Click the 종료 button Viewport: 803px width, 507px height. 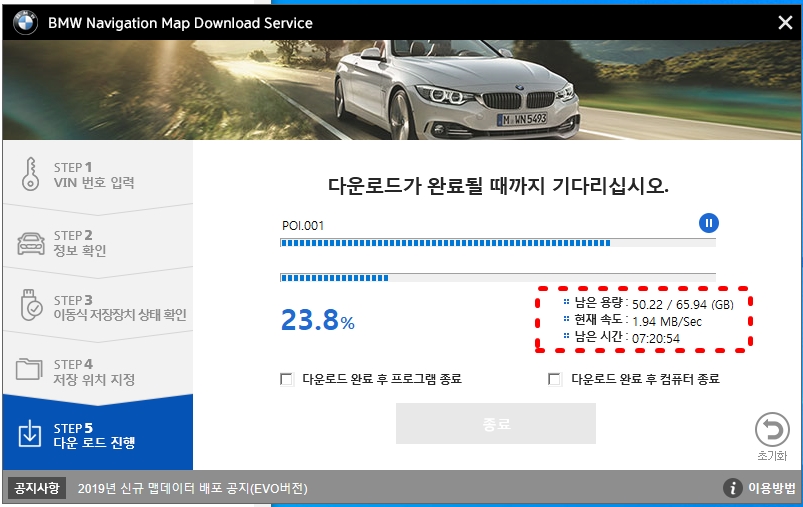(x=496, y=424)
